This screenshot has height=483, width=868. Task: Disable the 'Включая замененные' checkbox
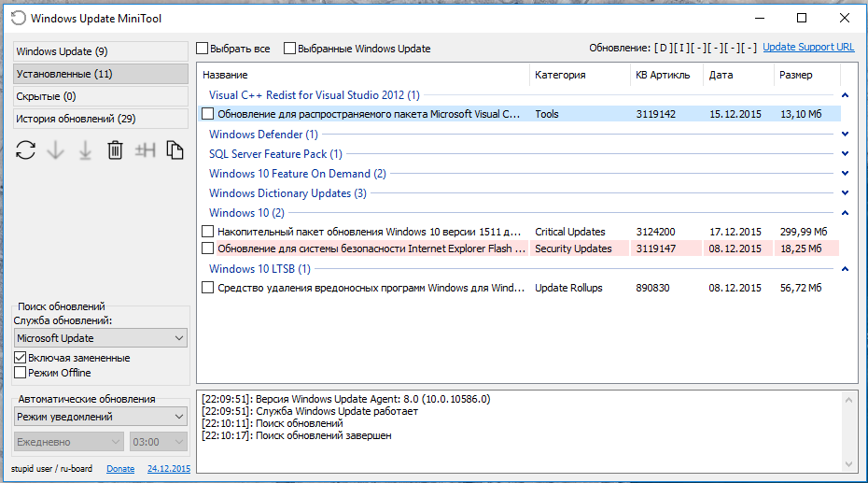click(21, 358)
